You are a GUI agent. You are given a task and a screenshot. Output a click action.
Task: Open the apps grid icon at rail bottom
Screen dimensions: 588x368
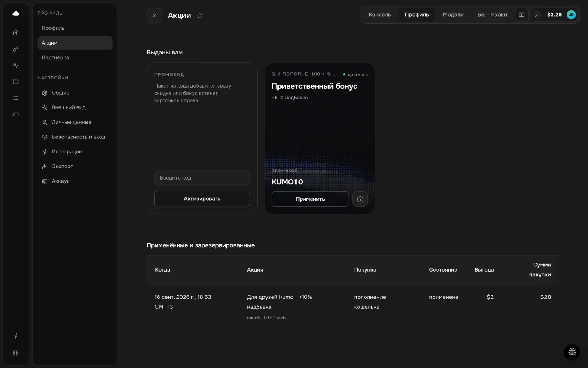16,353
